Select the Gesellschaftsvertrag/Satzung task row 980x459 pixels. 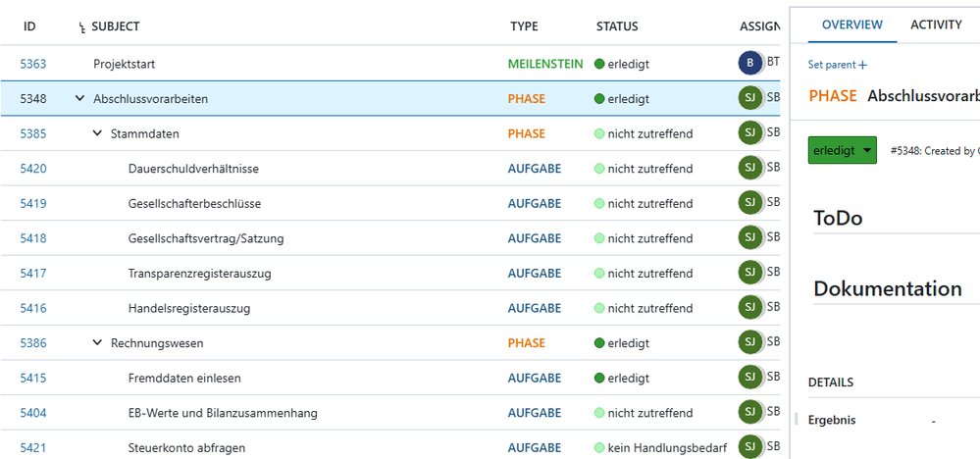pyautogui.click(x=390, y=238)
